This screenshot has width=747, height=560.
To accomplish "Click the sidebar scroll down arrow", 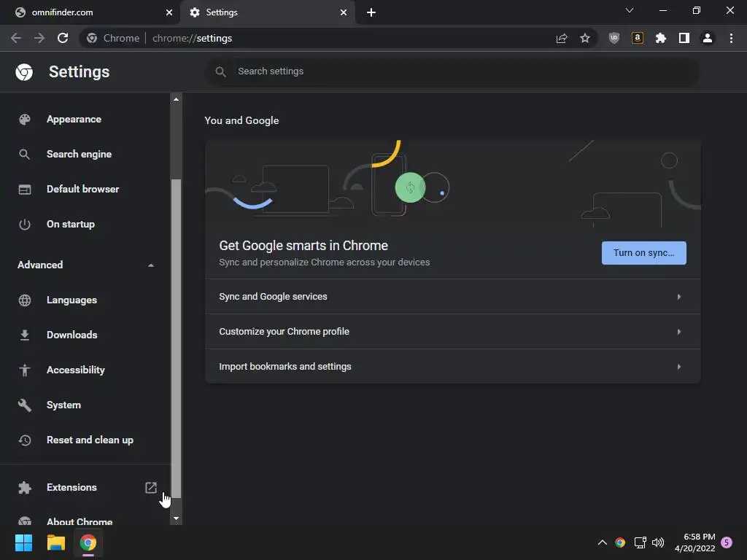I will click(x=176, y=518).
